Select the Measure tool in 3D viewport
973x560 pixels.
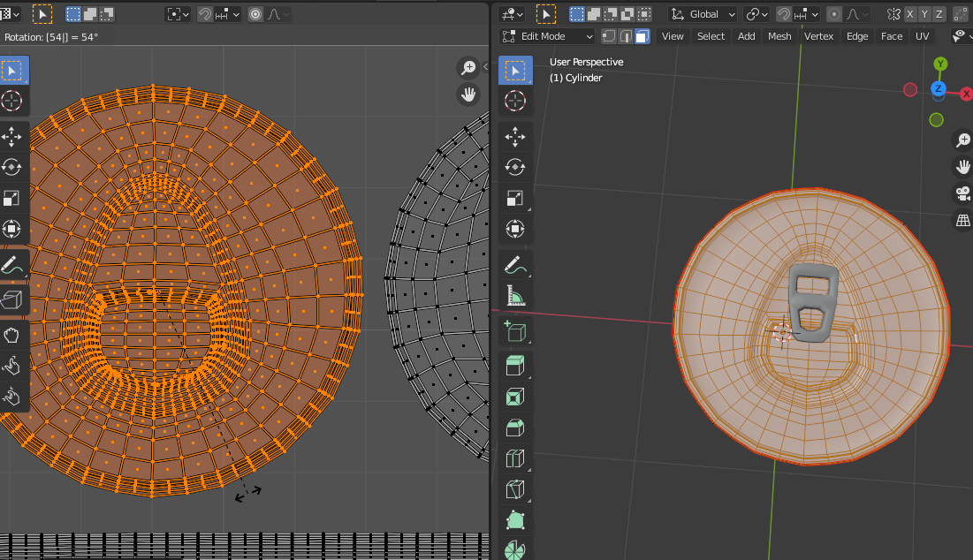coord(515,295)
